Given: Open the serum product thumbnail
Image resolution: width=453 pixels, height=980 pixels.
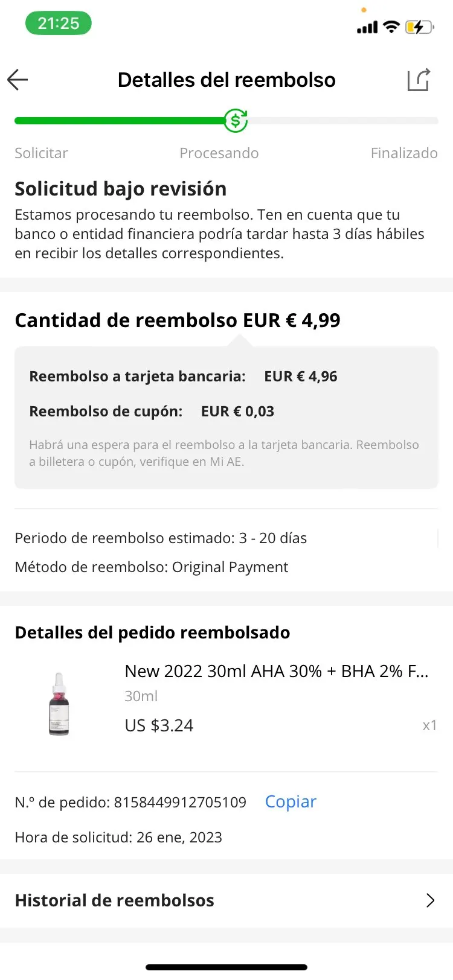Looking at the screenshot, I should click(59, 704).
